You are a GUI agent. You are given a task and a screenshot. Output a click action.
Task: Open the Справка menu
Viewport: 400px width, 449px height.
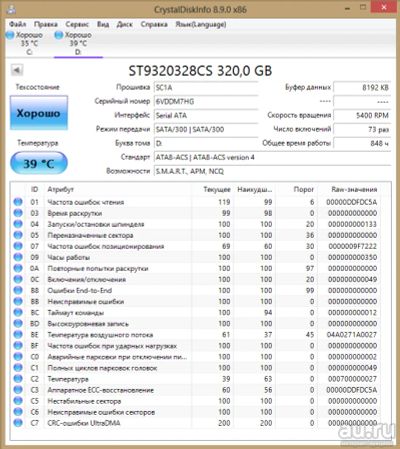pos(154,24)
